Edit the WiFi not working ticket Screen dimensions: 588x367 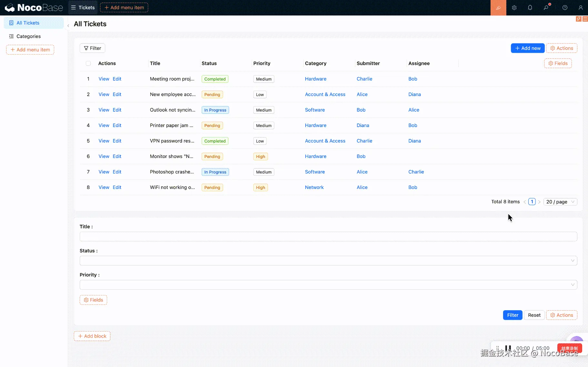click(x=117, y=187)
